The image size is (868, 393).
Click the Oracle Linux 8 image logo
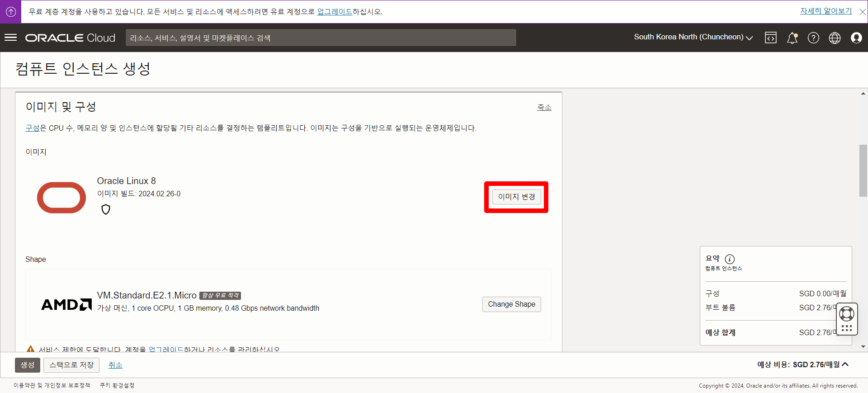click(61, 198)
